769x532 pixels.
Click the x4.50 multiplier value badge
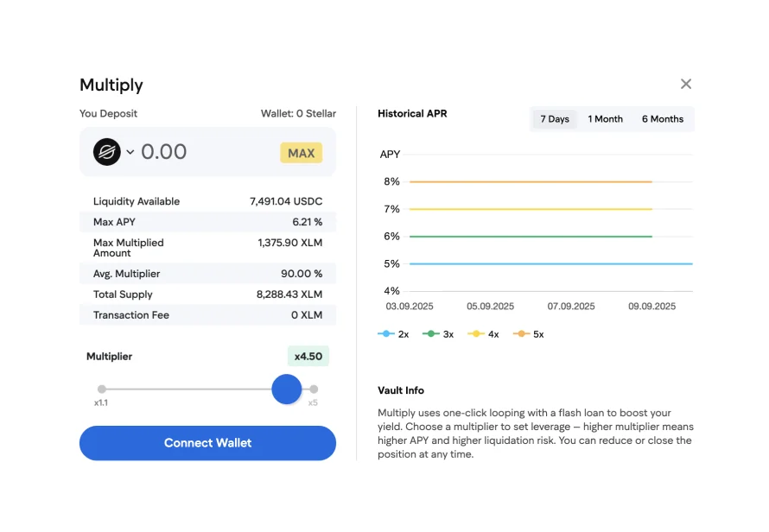[308, 357]
